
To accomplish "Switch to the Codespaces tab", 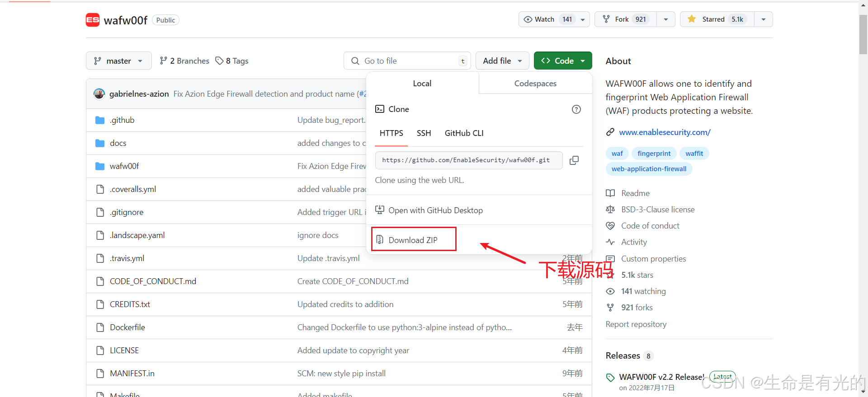I will coord(535,84).
